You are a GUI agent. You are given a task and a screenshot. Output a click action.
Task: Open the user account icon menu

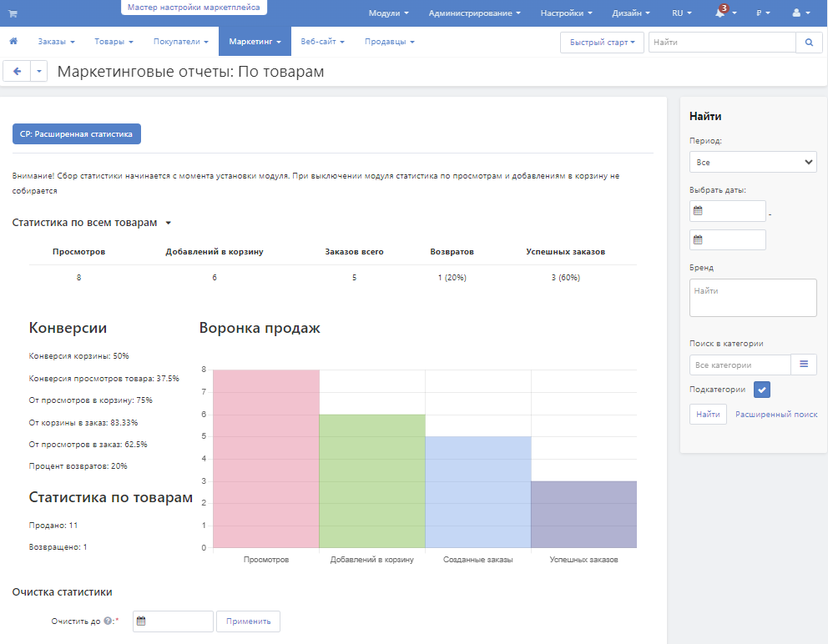point(796,13)
